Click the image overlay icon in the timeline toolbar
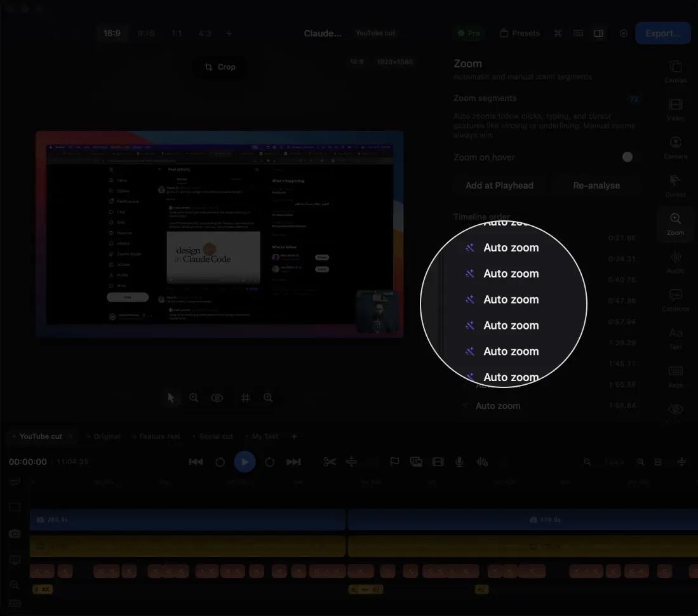The width and height of the screenshot is (698, 616). [416, 462]
